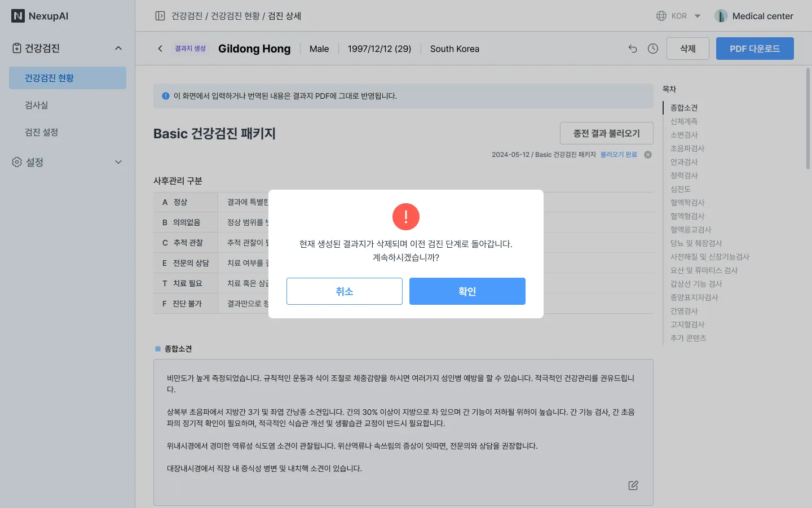Screen dimensions: 812x508
Task: Click the 건강검진 현황 breadcrumb link
Action: pos(235,16)
